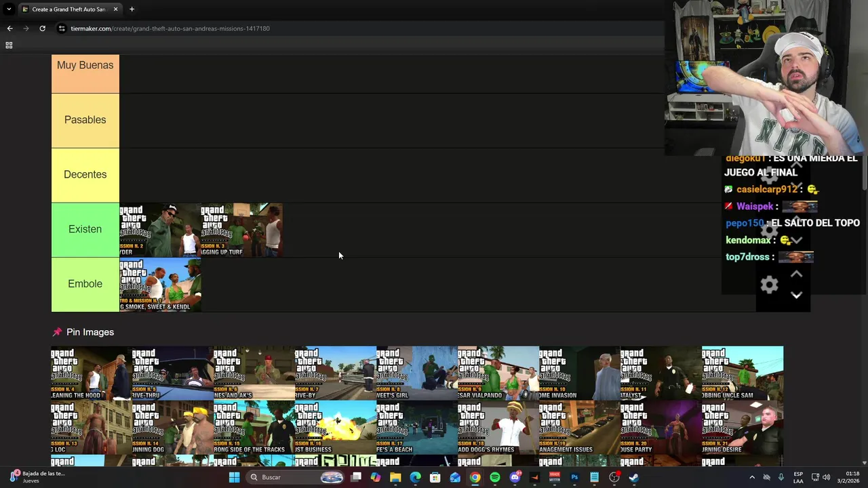Open the tab search dropdown arrow
The height and width of the screenshot is (488, 868).
9,9
